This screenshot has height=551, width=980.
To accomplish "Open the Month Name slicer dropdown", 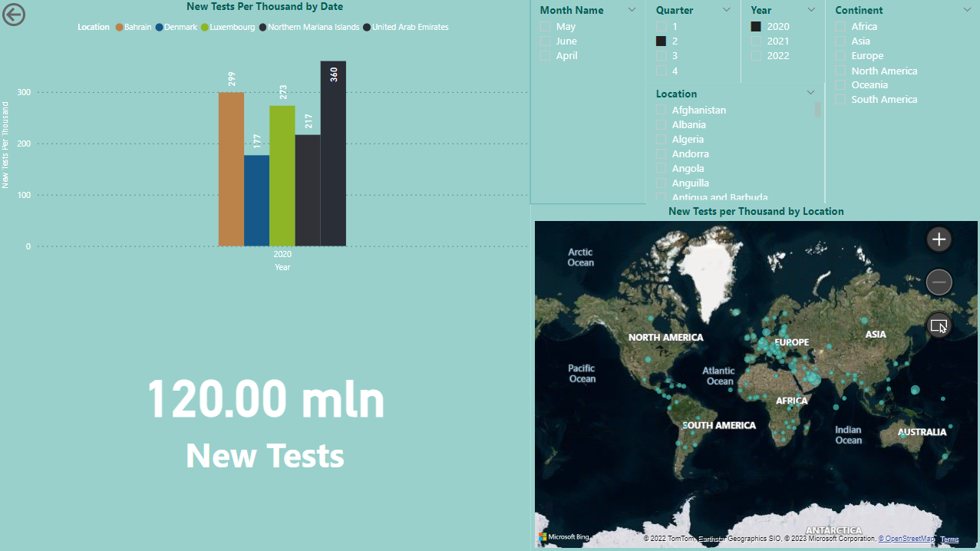I will [632, 10].
